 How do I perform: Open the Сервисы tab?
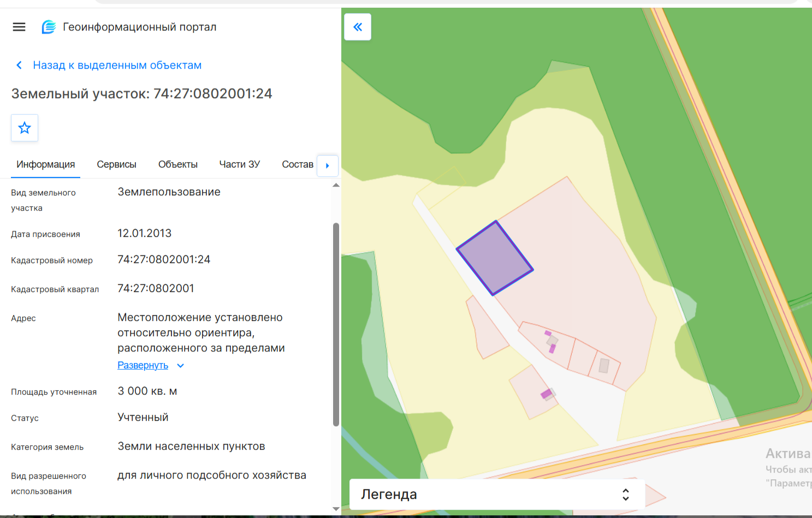pos(116,164)
